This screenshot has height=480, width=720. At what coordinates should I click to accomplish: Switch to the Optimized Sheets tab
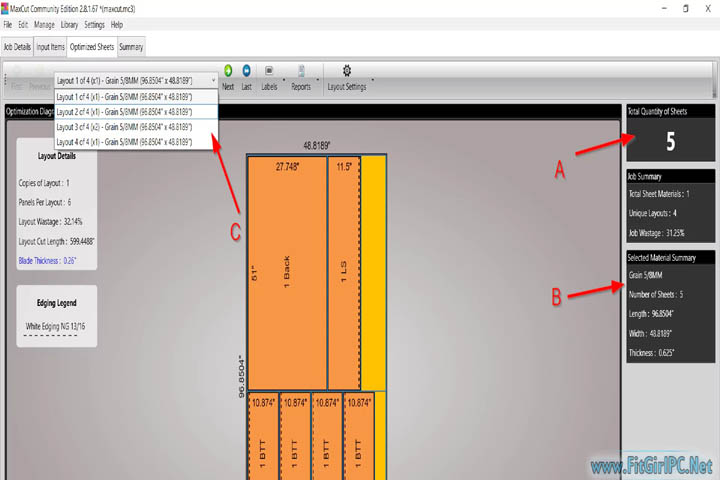92,47
